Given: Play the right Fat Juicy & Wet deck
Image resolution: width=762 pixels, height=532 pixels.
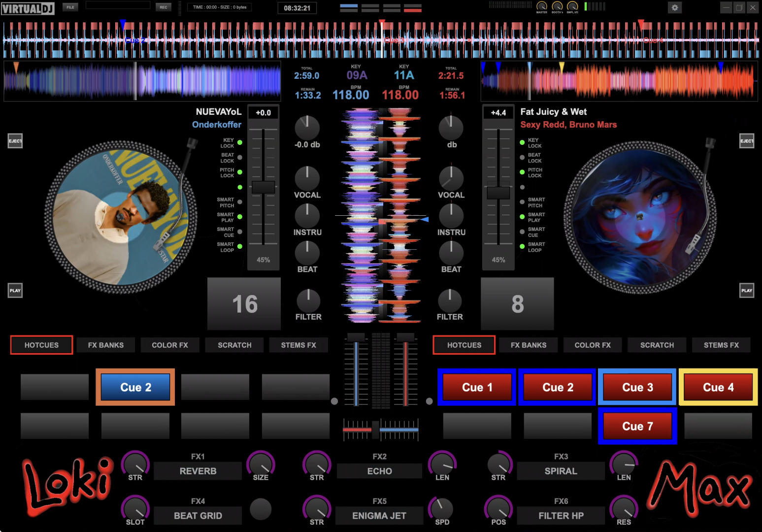Looking at the screenshot, I should pos(747,290).
